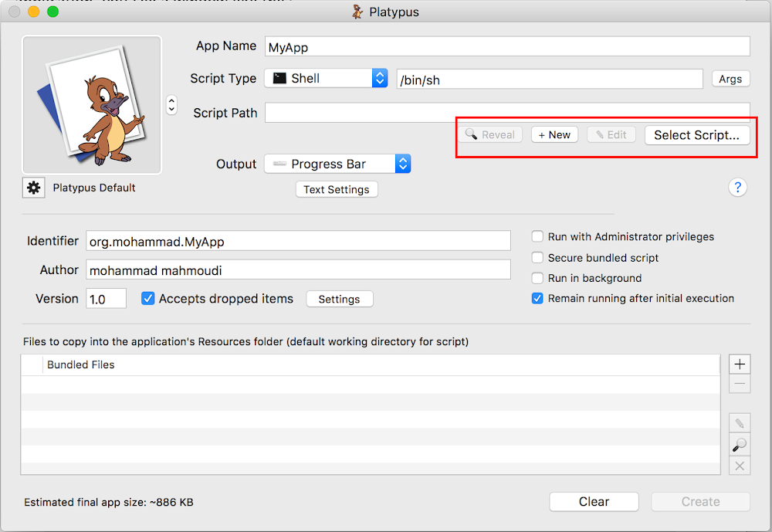Viewport: 772px width, 532px height.
Task: Click the Reveal button under Script Path
Action: click(490, 134)
